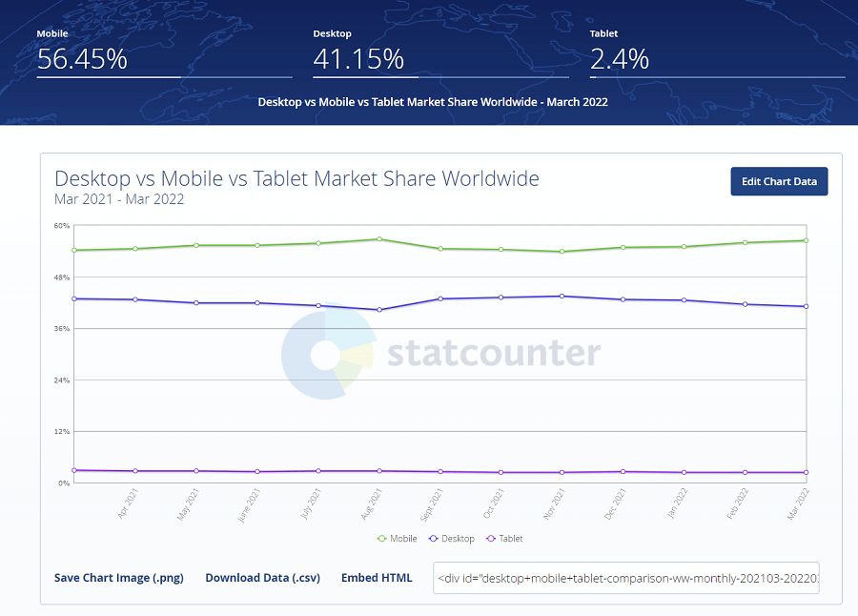Click the Edit Chart Data button

point(779,181)
